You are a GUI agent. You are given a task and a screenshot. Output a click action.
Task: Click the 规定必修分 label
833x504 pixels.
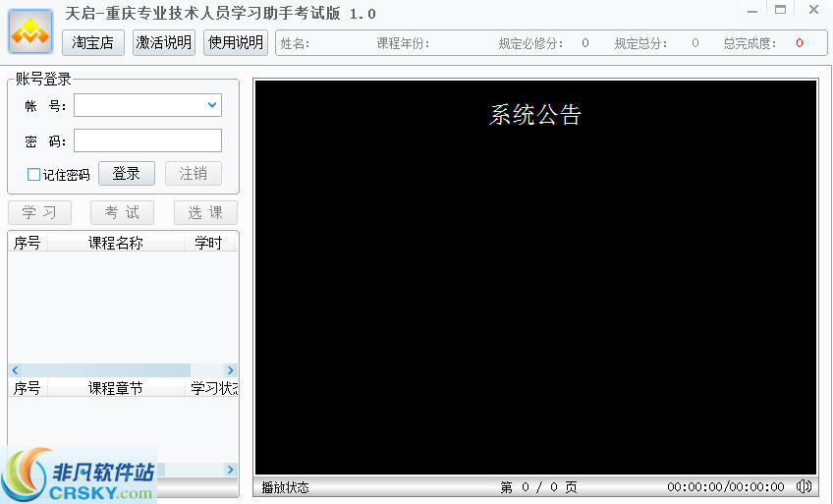(x=530, y=43)
